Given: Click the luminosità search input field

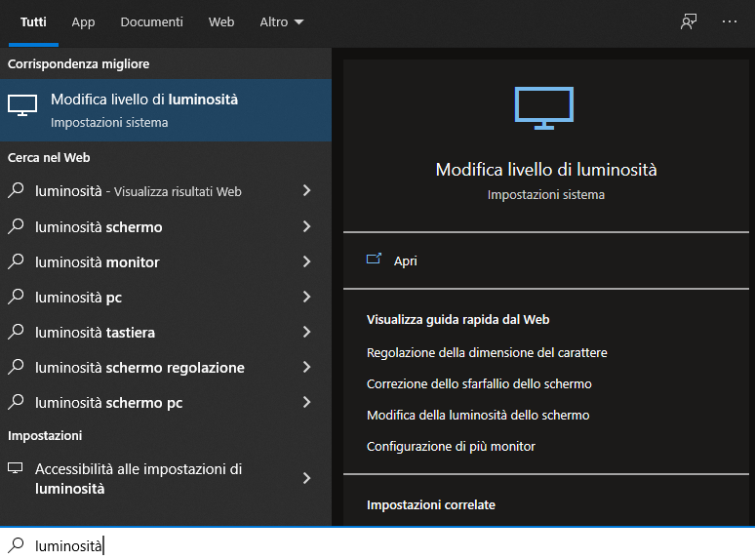Looking at the screenshot, I should point(377,545).
